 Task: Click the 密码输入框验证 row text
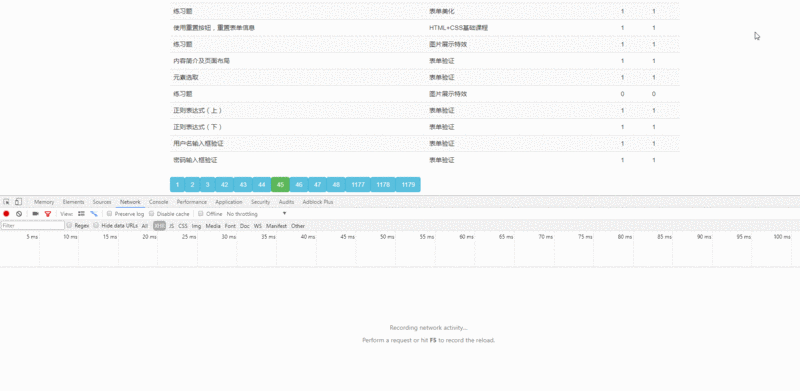pyautogui.click(x=195, y=160)
